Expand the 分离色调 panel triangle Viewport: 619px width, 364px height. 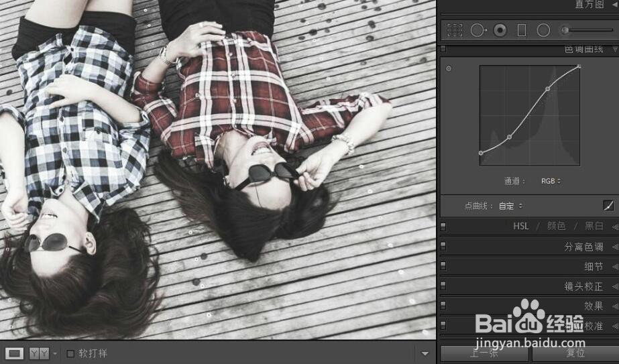[x=615, y=247]
